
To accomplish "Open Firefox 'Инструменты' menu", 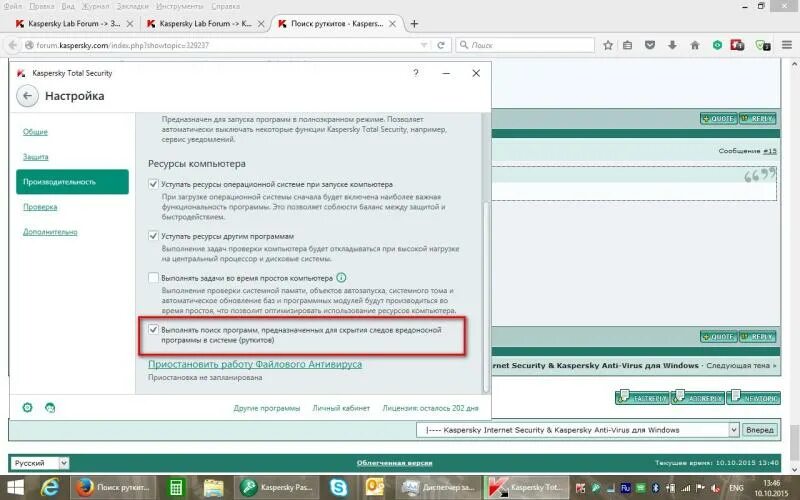I will (x=180, y=6).
